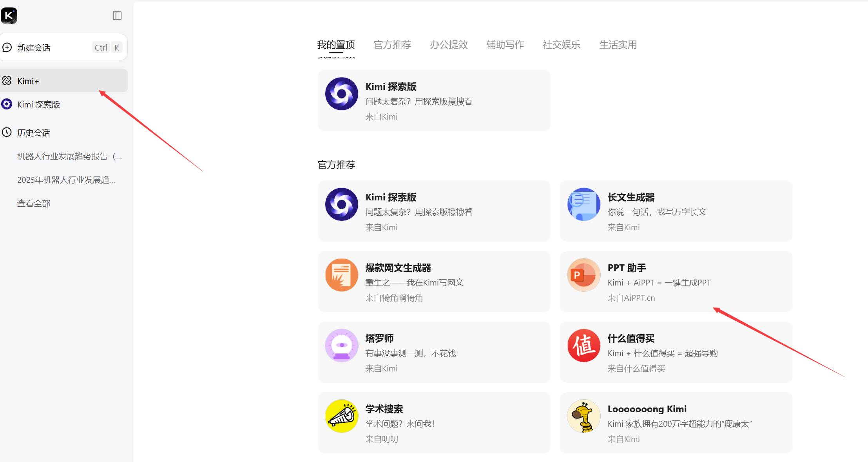
Task: Open the 长文生成器 card title
Action: click(x=631, y=197)
